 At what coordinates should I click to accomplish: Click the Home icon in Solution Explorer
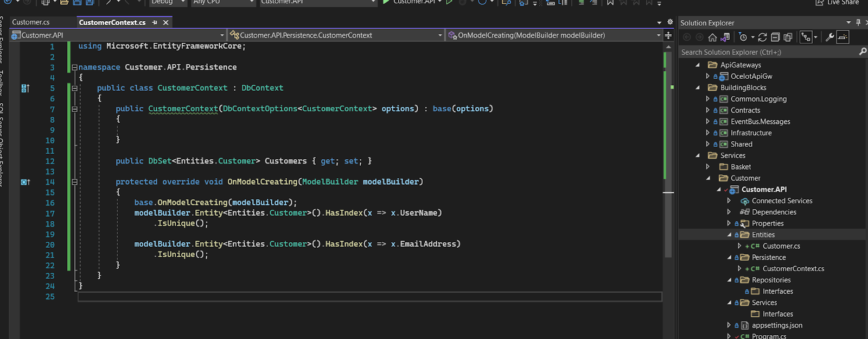tap(712, 37)
